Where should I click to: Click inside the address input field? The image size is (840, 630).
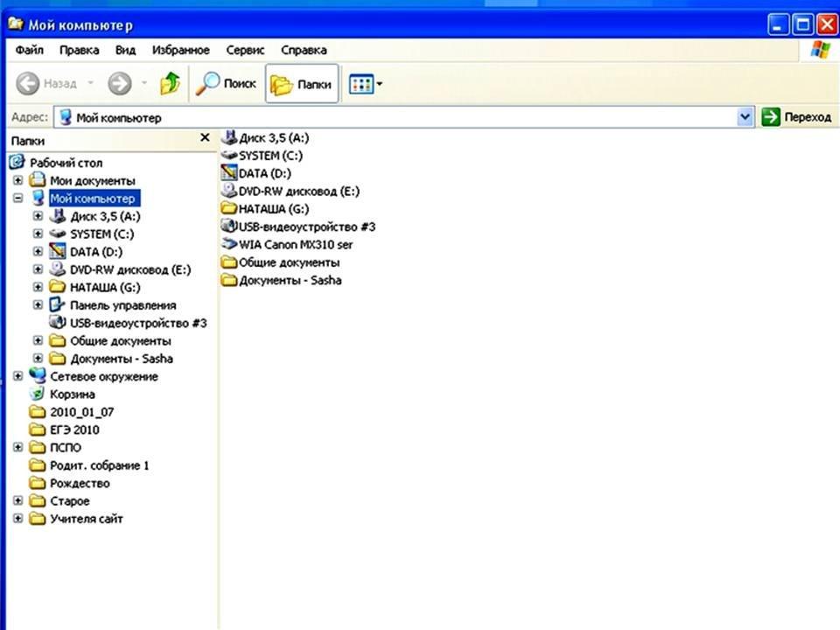(394, 117)
